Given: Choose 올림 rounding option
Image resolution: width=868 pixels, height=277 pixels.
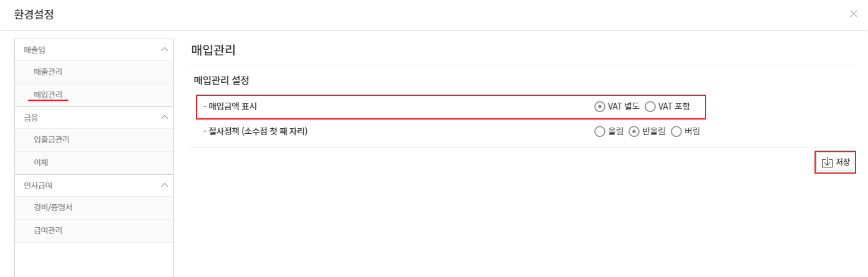Looking at the screenshot, I should pyautogui.click(x=600, y=131).
